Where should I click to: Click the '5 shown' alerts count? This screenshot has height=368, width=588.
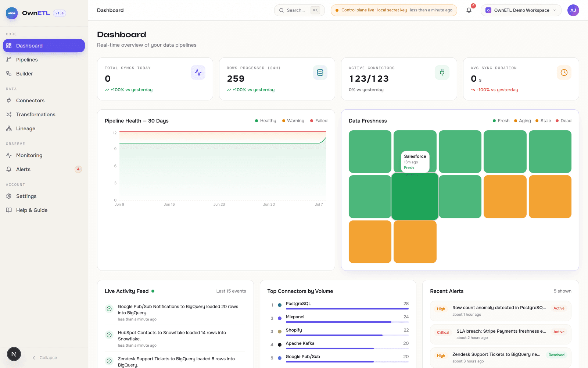point(562,291)
